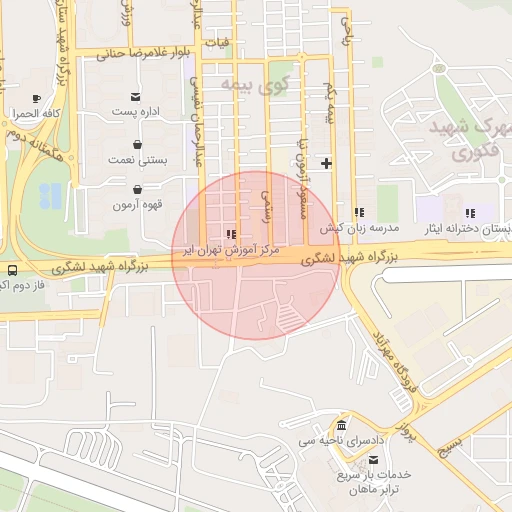Click the بلوار غلامرضا حنانی street label
The width and height of the screenshot is (512, 512).
coord(143,54)
